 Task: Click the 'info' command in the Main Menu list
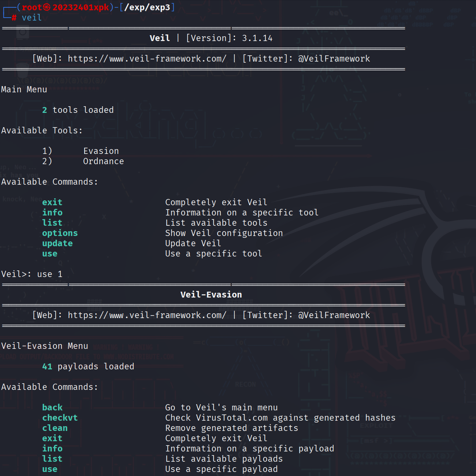(x=52, y=213)
